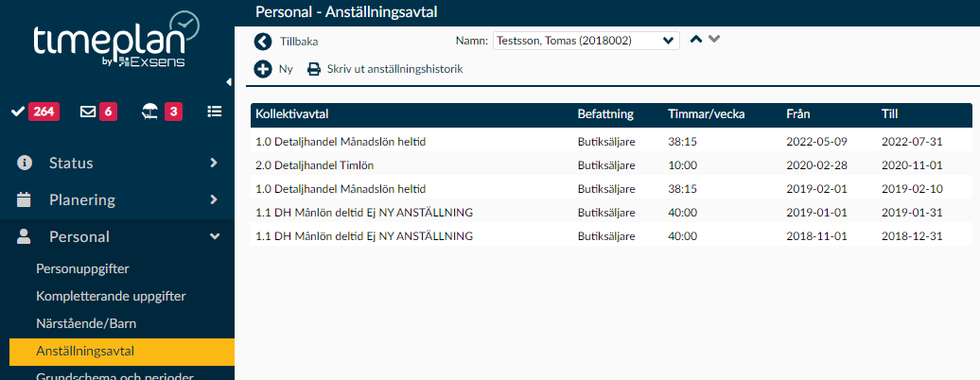
Task: Click the Tillbaka back arrow icon
Action: (x=263, y=41)
